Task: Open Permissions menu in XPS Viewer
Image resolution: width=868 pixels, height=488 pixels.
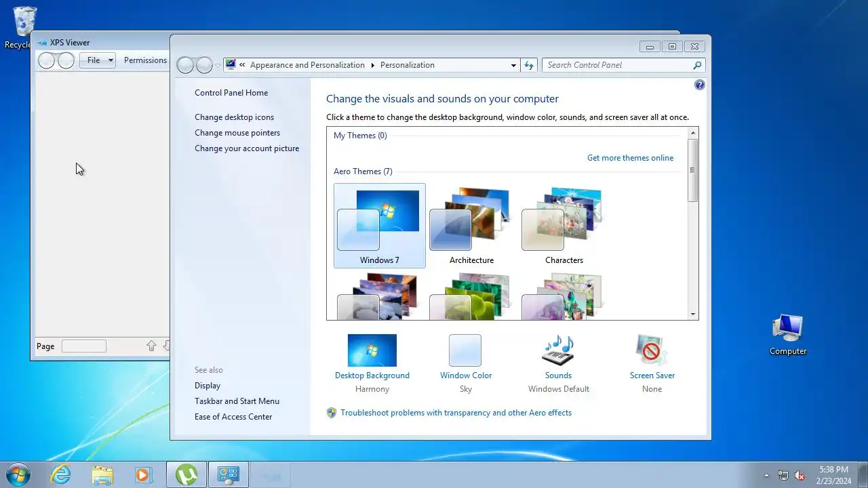Action: (145, 60)
